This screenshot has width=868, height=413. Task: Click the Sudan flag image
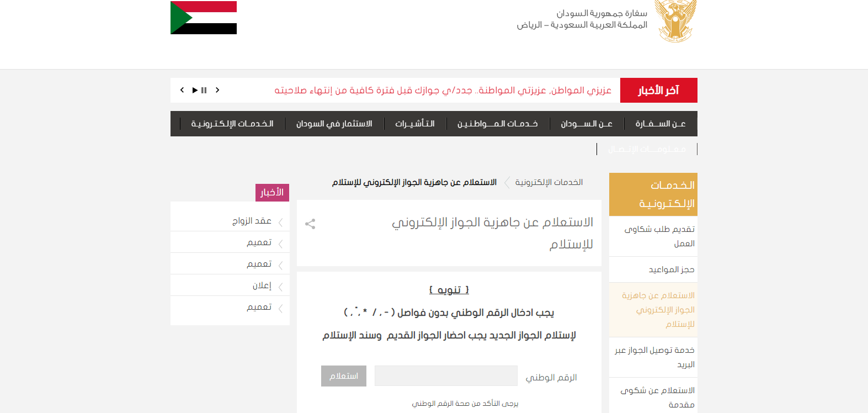(204, 18)
